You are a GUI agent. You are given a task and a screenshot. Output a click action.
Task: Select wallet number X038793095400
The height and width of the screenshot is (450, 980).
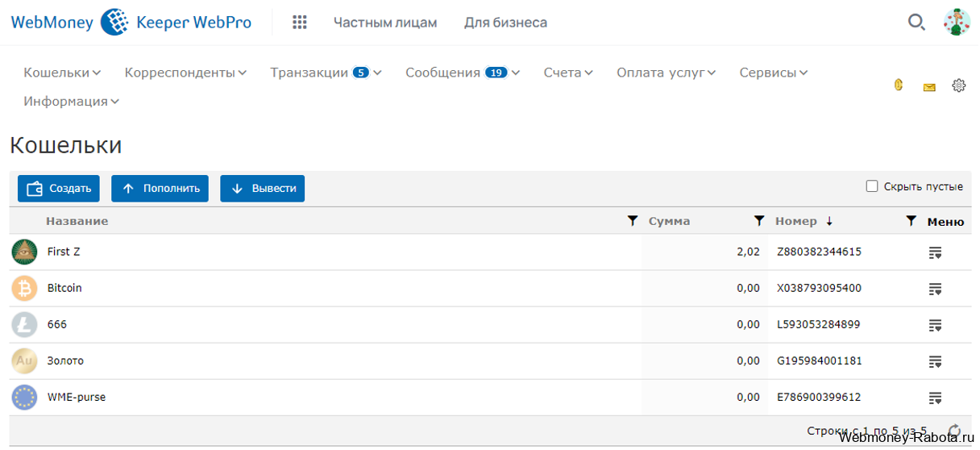[x=819, y=288]
